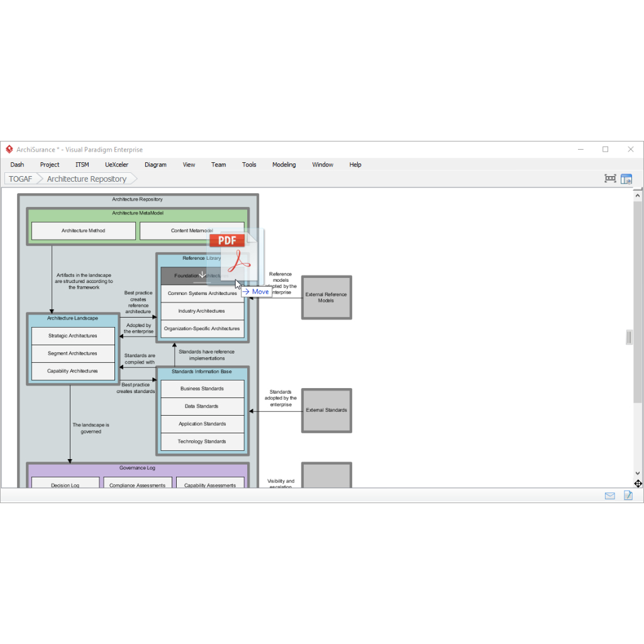Click the TOGAF breadcrumb
Image resolution: width=644 pixels, height=644 pixels.
(x=21, y=179)
